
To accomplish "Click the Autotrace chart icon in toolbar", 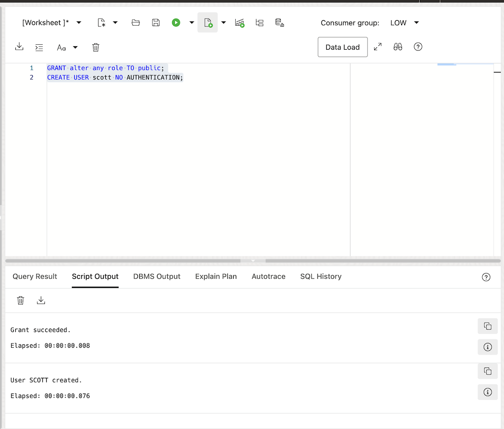I will tap(240, 23).
